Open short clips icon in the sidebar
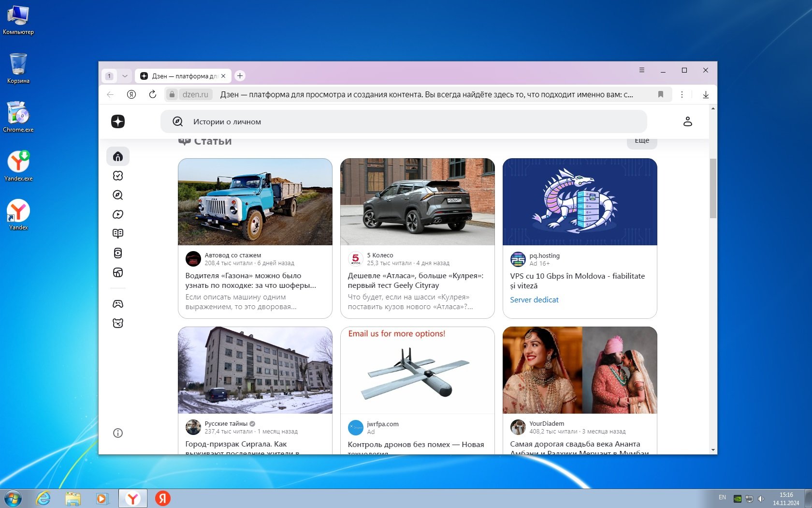The image size is (812, 508). tap(118, 253)
